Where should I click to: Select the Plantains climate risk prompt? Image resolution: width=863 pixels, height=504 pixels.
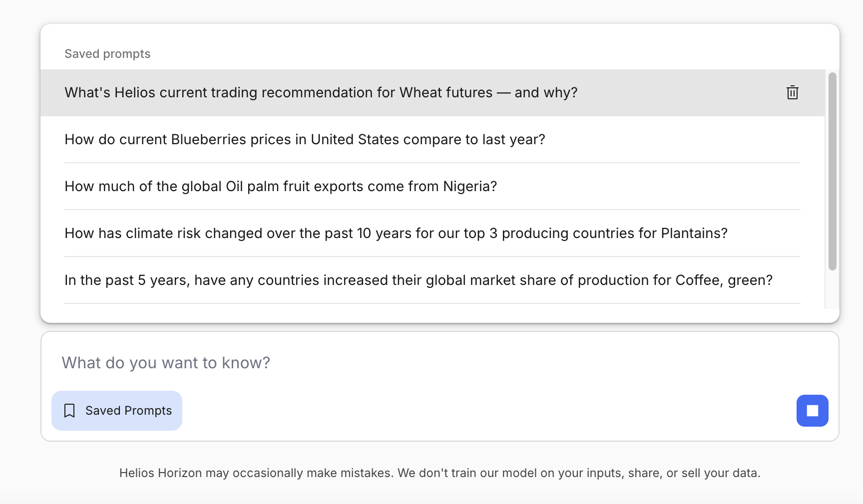396,234
